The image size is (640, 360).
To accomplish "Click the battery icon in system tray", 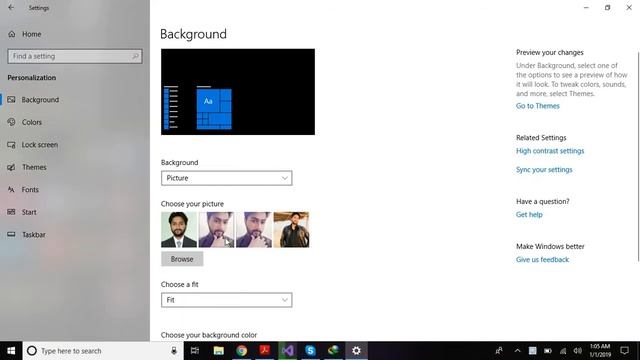I will 548,351.
